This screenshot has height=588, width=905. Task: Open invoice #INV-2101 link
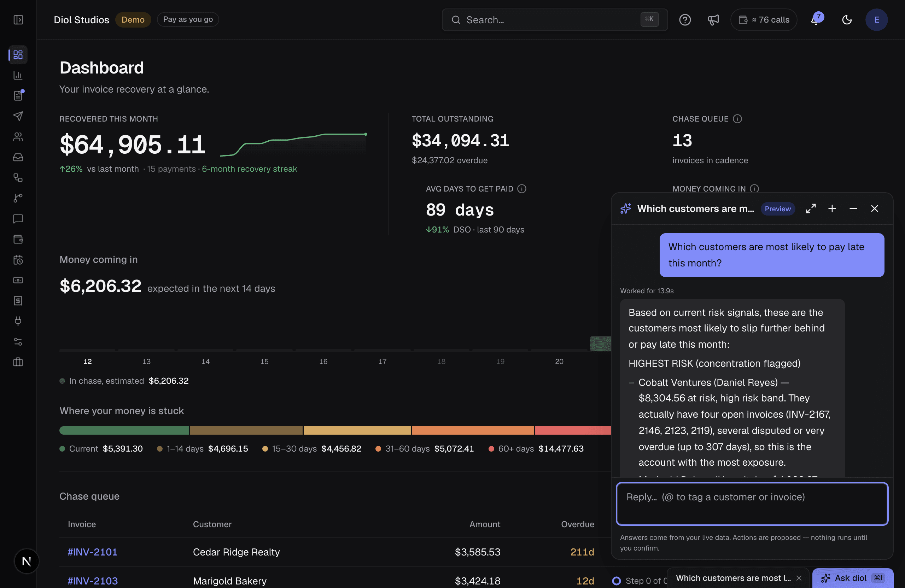coord(92,552)
